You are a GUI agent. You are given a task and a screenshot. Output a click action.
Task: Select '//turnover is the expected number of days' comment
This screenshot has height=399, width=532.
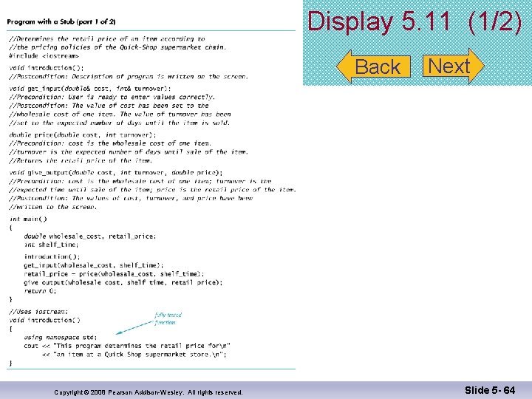coord(129,151)
